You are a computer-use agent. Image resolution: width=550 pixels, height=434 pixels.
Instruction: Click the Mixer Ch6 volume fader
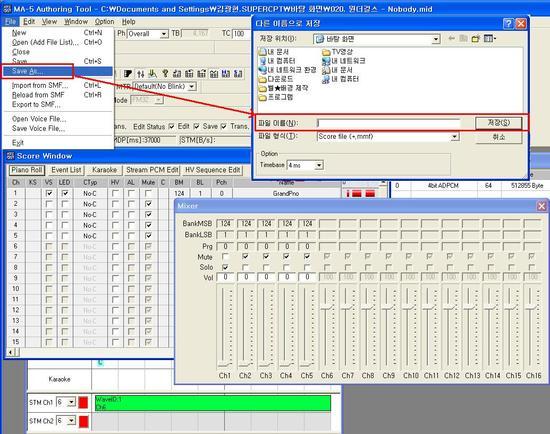pyautogui.click(x=327, y=308)
